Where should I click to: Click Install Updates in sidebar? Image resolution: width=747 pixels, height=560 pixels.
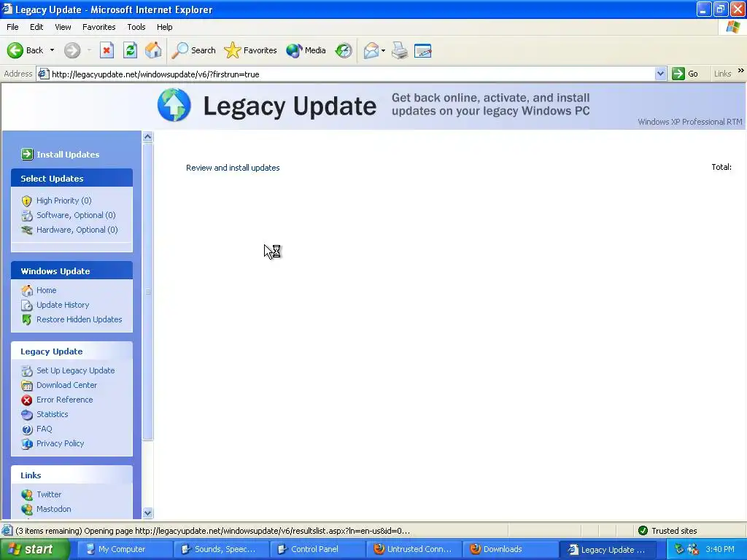[60, 155]
